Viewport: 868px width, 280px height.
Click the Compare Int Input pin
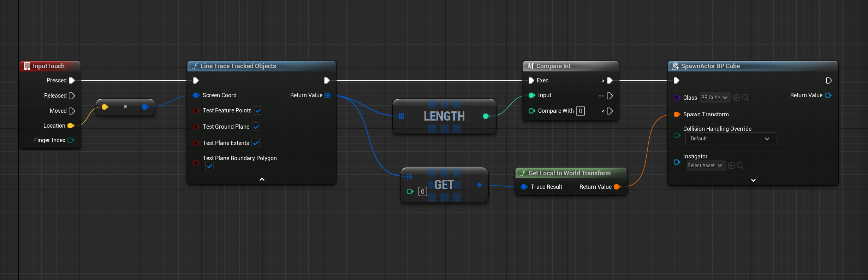tap(531, 95)
